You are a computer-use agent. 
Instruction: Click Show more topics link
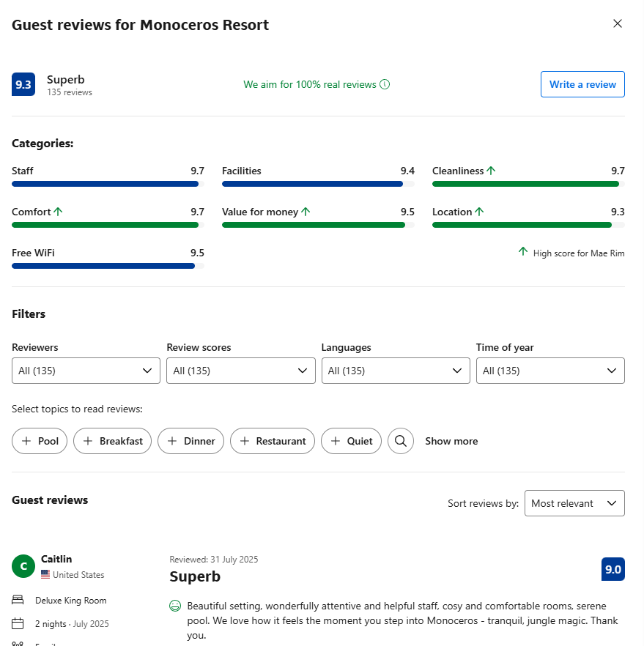(451, 441)
